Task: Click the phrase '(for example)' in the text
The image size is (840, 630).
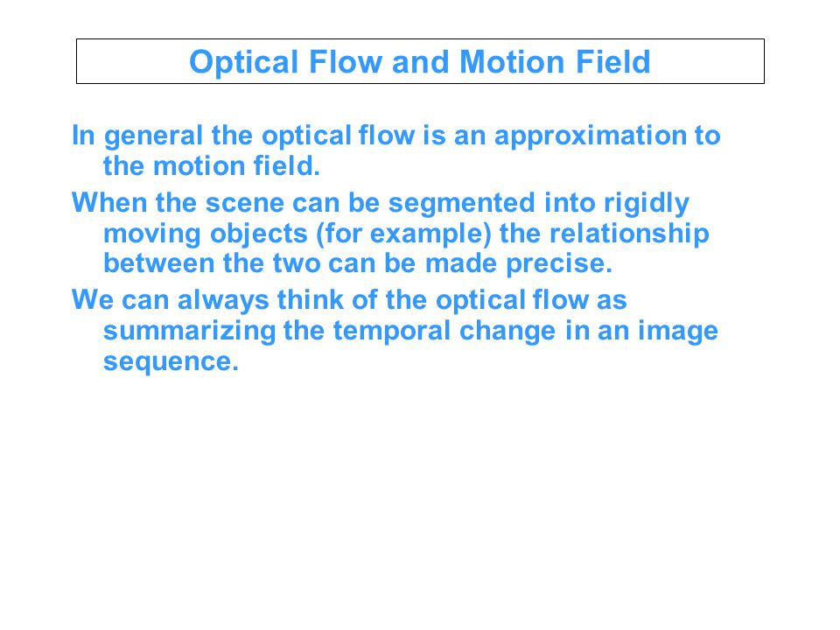Action: click(404, 234)
